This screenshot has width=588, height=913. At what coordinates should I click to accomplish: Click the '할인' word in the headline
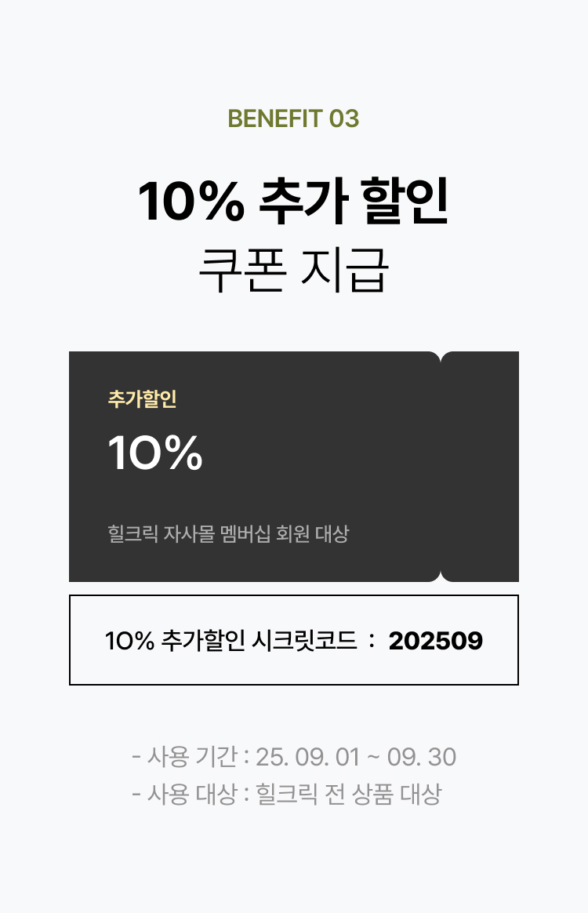click(x=405, y=201)
